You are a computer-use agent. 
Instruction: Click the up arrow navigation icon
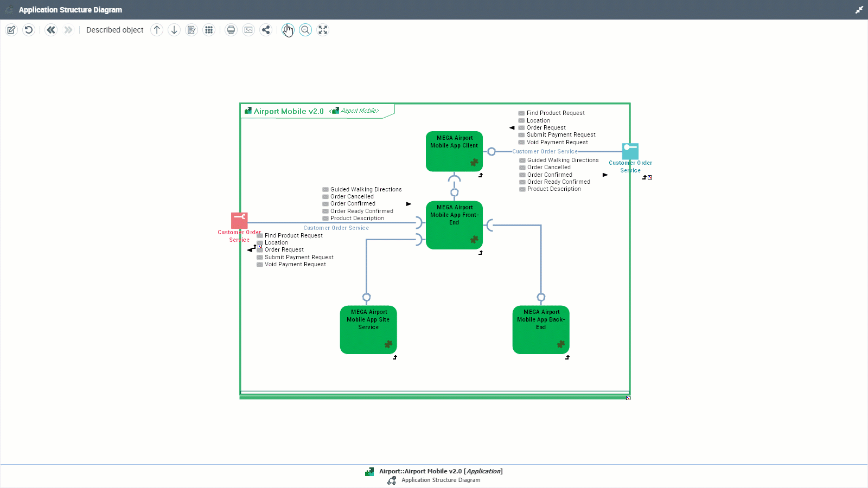(157, 30)
